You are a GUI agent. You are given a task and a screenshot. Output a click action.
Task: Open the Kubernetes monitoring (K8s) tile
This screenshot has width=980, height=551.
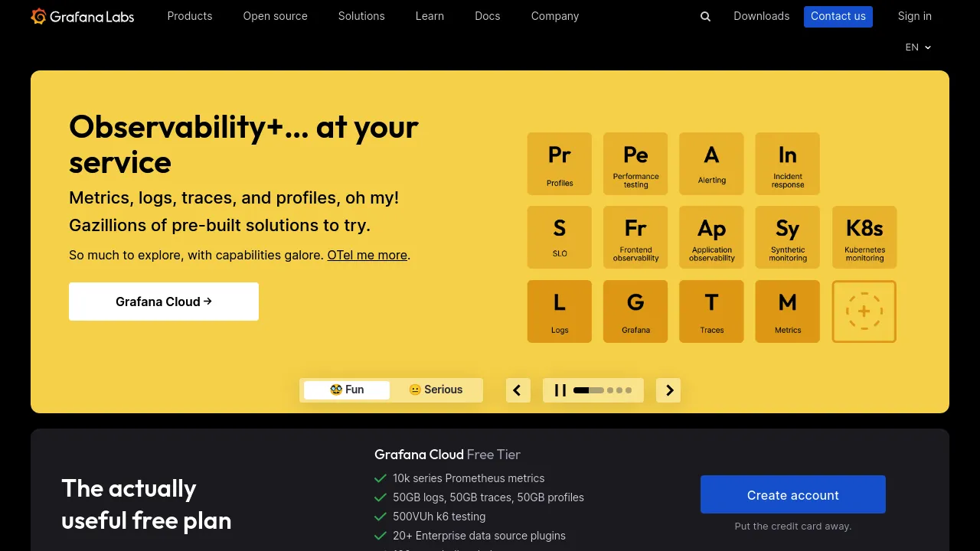(864, 237)
